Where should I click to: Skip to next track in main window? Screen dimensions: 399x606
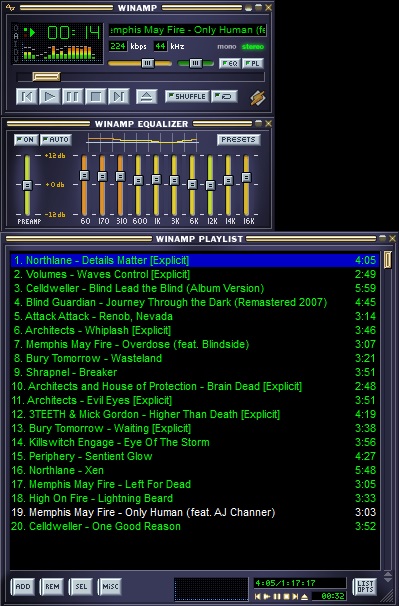[118, 96]
